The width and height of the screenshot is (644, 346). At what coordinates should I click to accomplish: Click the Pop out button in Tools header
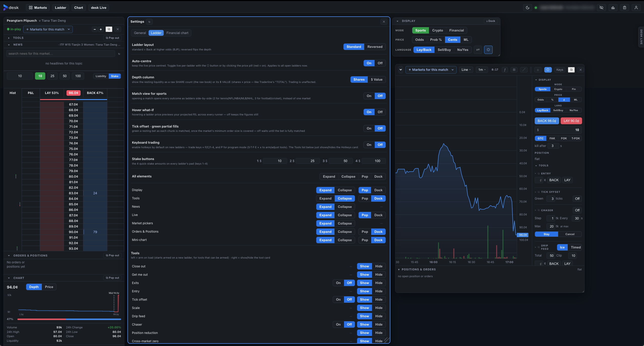(x=112, y=38)
